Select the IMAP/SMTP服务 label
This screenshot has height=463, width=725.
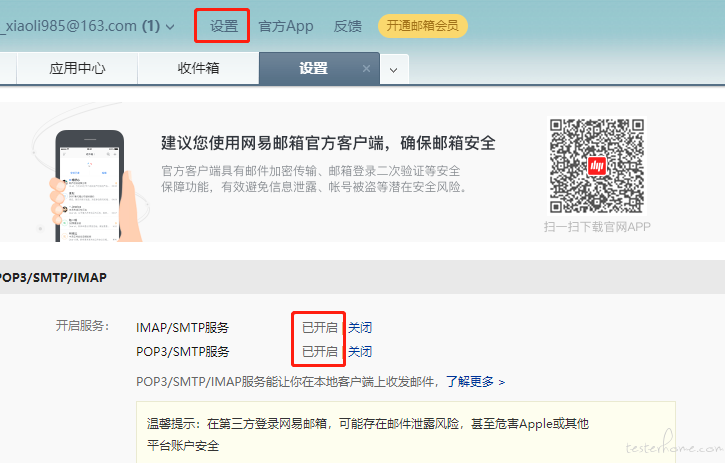tap(183, 327)
